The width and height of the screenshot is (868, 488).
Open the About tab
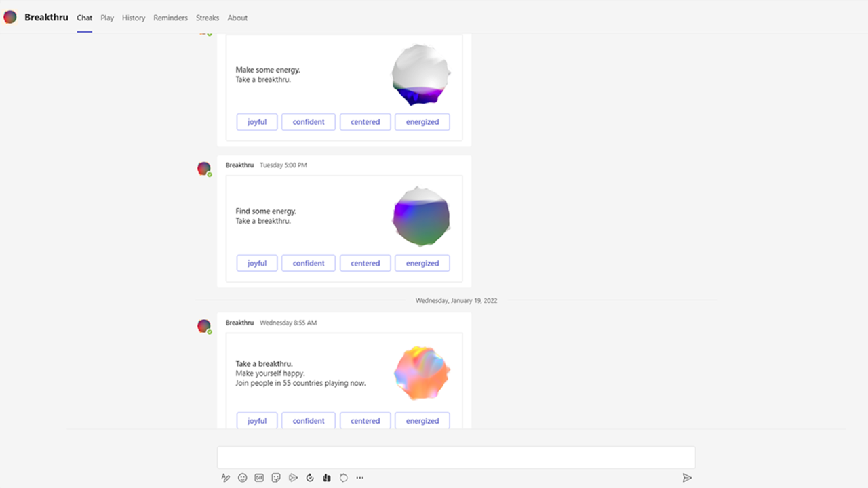(237, 18)
